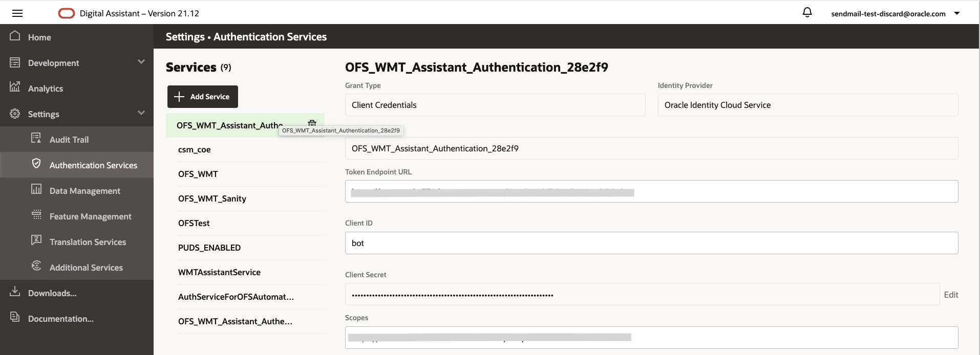
Task: Click the Data Management icon
Action: (x=36, y=189)
